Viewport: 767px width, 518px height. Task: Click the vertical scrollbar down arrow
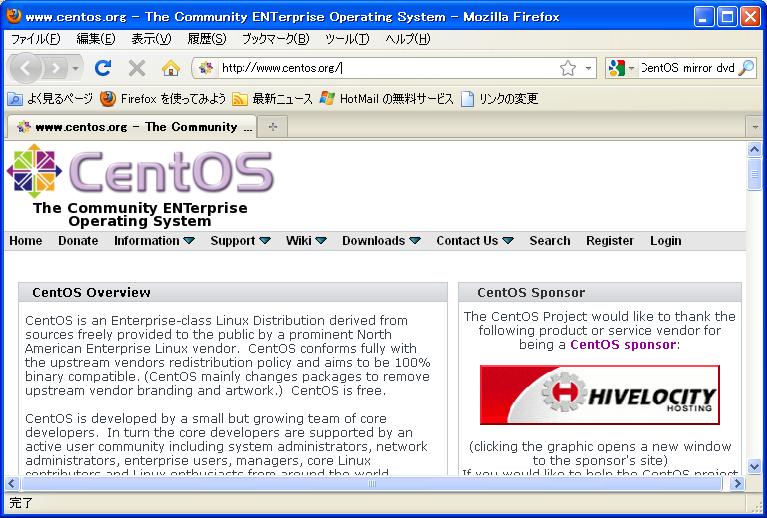click(754, 466)
